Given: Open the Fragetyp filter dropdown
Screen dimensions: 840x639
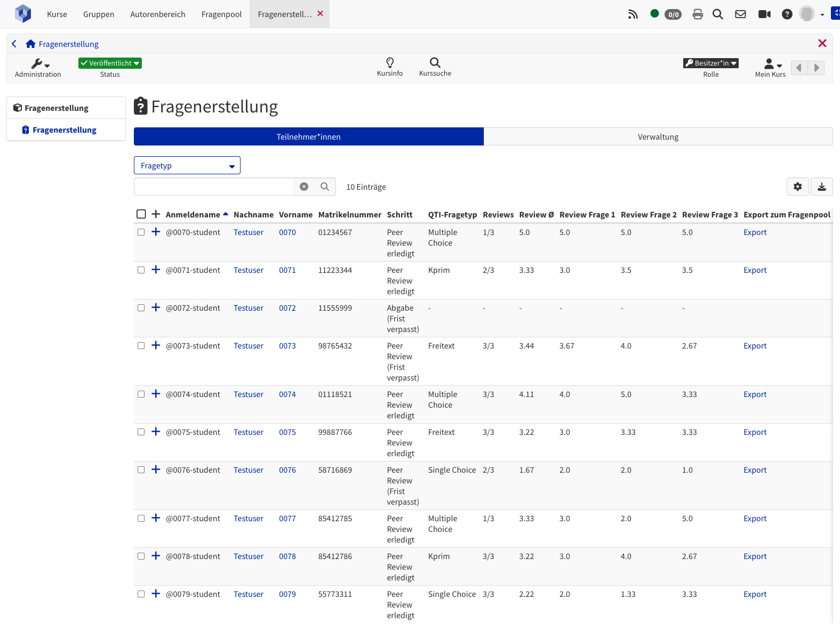Looking at the screenshot, I should point(187,166).
